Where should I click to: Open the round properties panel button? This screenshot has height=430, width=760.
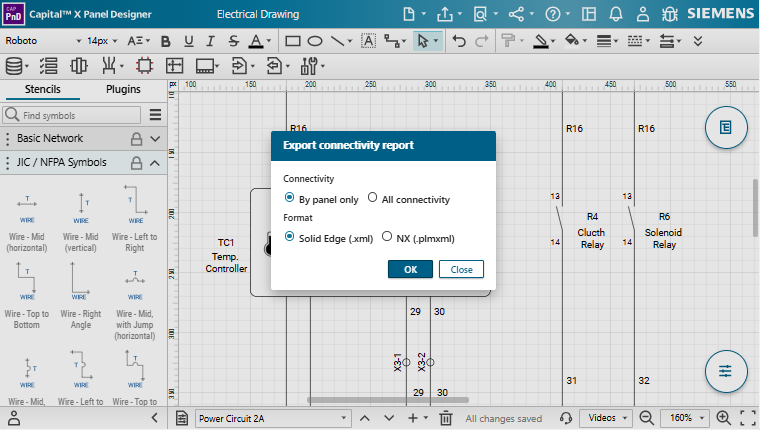(x=726, y=128)
